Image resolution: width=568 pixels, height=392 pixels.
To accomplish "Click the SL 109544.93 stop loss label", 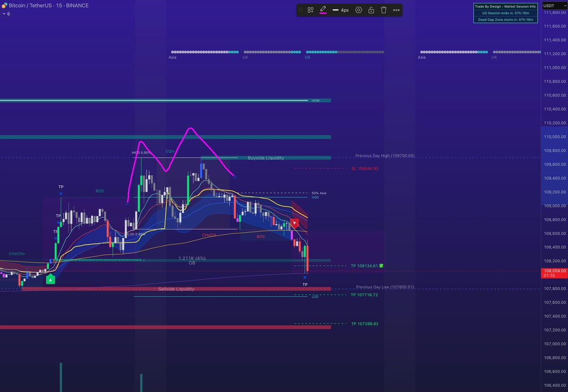I will 365,168.
